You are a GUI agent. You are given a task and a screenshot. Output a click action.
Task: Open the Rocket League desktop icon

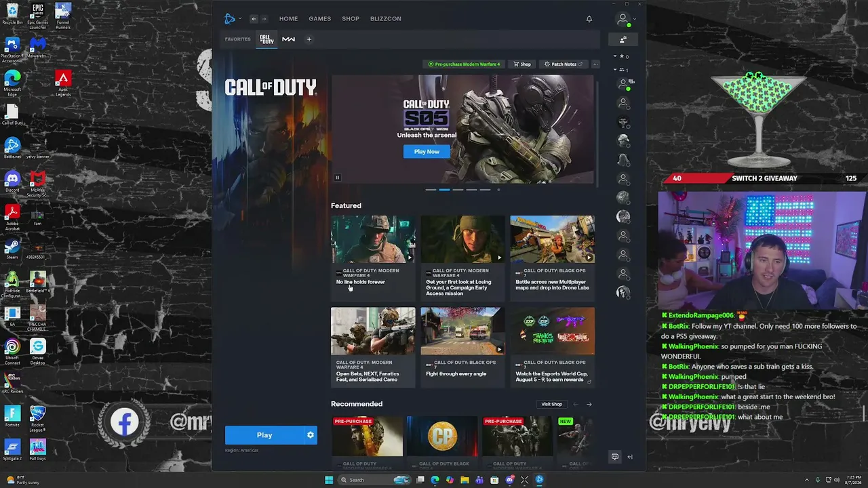point(38,419)
